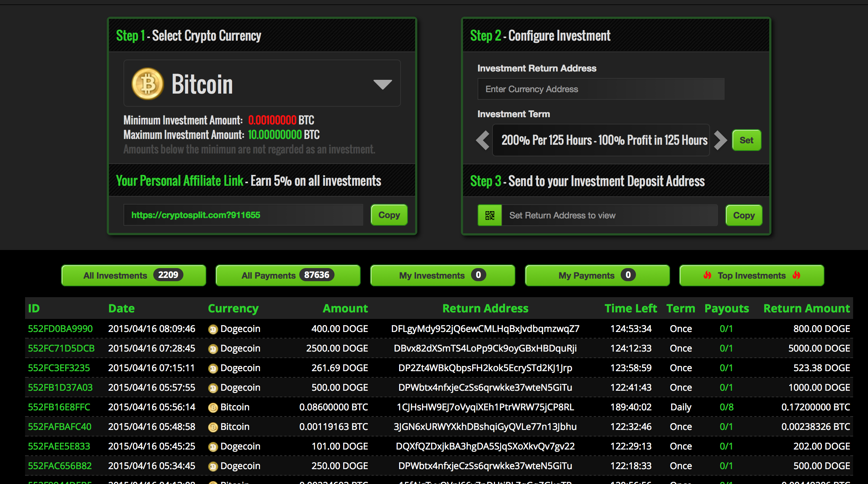
Task: Click the Enter Currency Address field
Action: (x=601, y=89)
